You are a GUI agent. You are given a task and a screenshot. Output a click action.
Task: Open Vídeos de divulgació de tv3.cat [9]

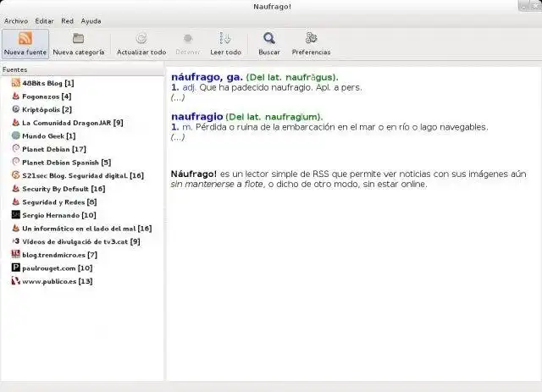pos(81,241)
